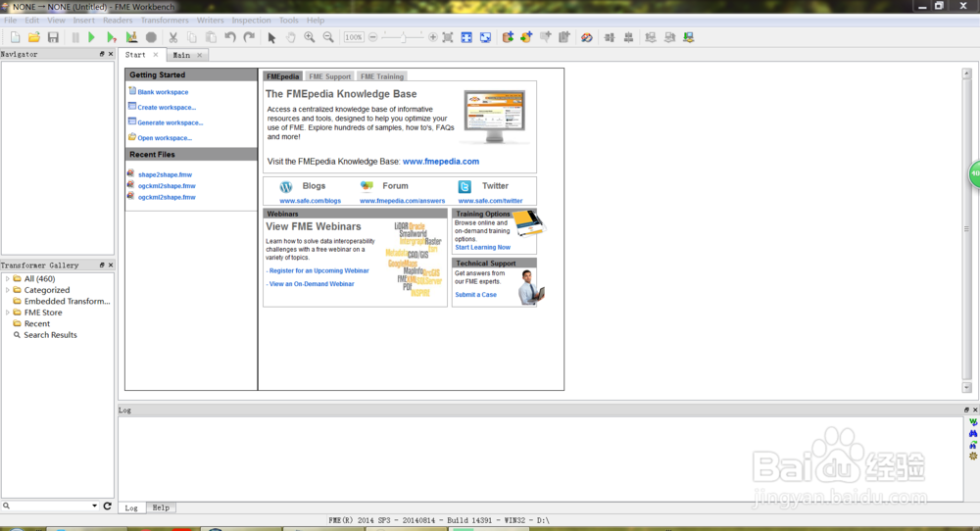Click the blue Zoom to selected icon
Viewport: 980px width, 531px height.
coord(466,37)
